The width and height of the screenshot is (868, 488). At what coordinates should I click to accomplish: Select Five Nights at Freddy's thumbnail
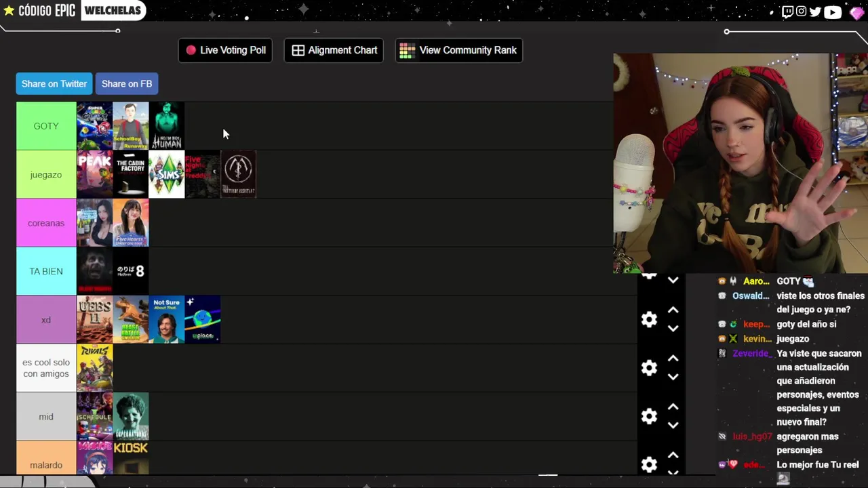202,174
